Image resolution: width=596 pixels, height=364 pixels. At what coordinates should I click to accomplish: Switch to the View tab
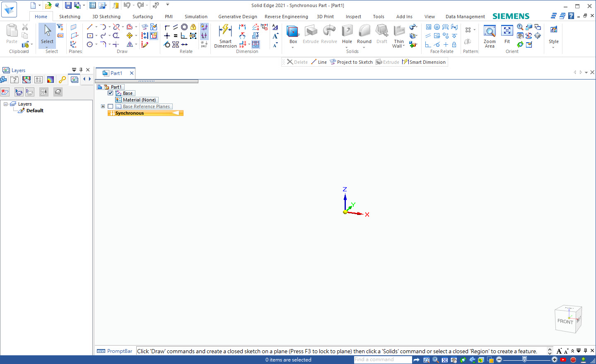tap(430, 17)
